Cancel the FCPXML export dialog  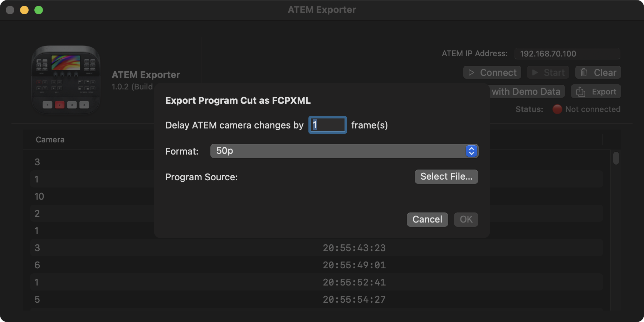pyautogui.click(x=427, y=219)
